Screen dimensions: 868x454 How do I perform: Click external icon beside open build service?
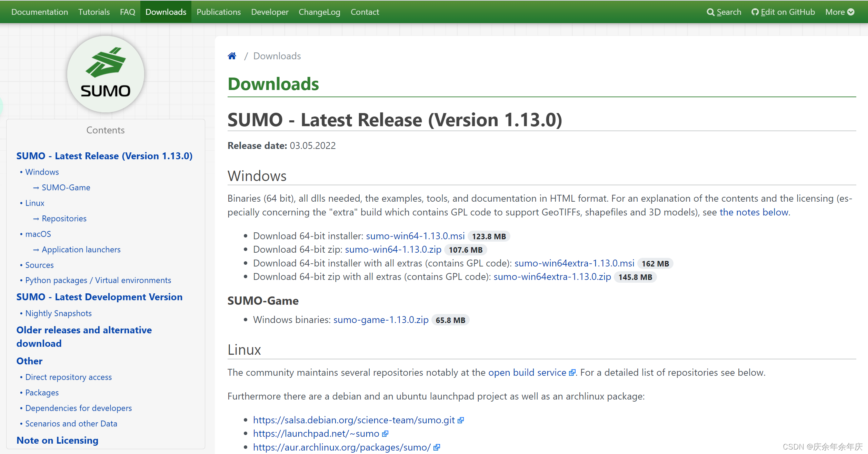click(x=572, y=373)
